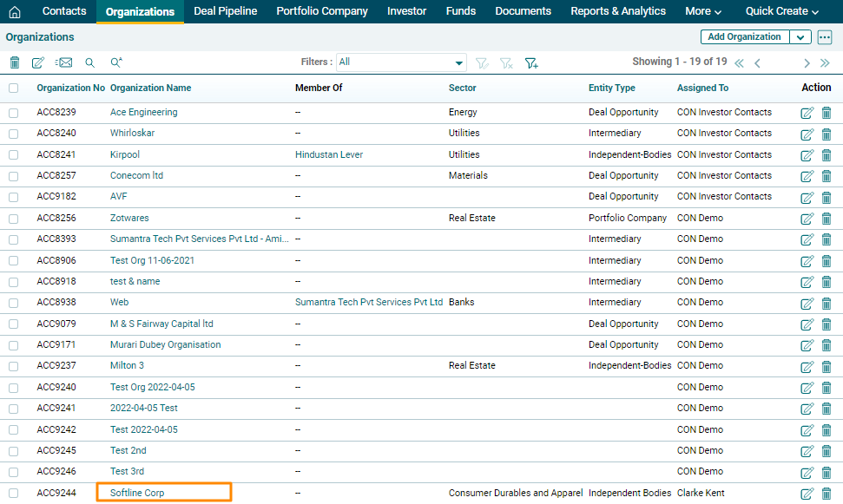Open the Reports & Analytics tab

click(618, 11)
